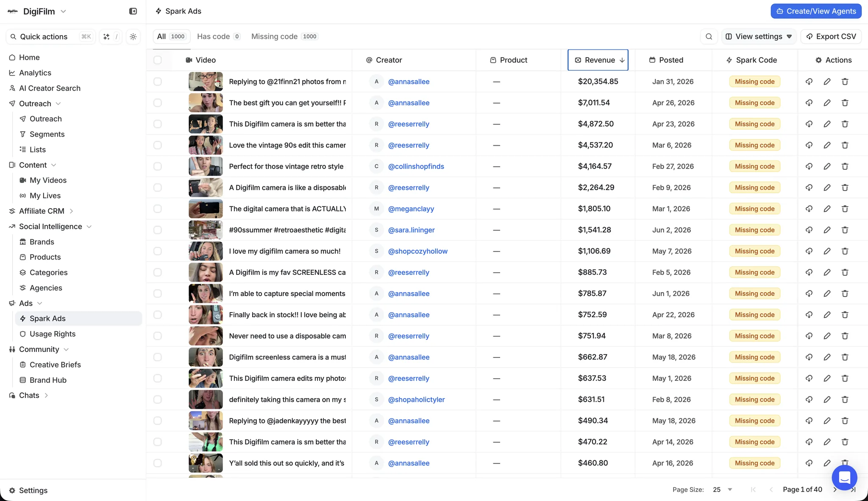Click Create/View Agents button
868x501 pixels.
tap(816, 11)
